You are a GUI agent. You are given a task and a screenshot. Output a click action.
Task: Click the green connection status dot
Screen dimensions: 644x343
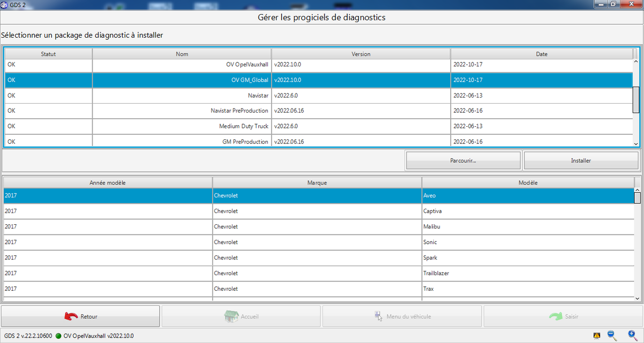coord(58,336)
